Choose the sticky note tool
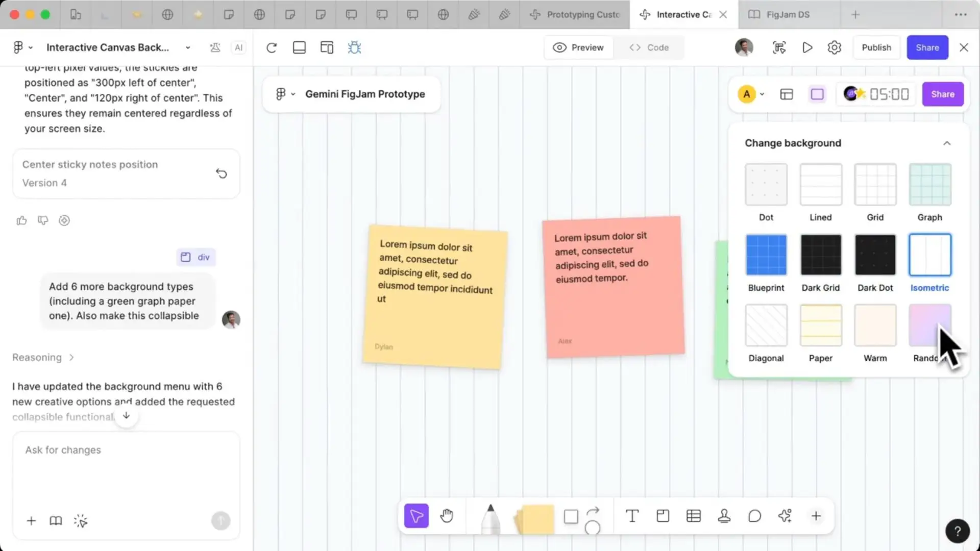The image size is (980, 551). tap(534, 519)
